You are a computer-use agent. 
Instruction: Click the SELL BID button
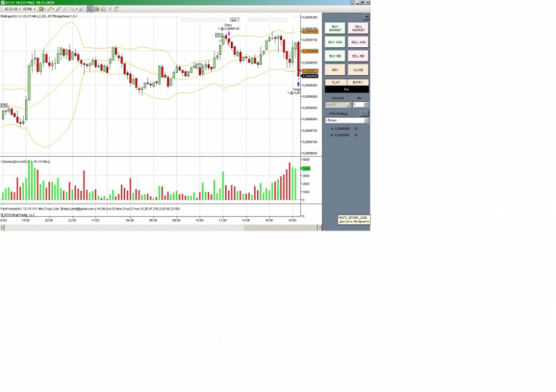[358, 56]
